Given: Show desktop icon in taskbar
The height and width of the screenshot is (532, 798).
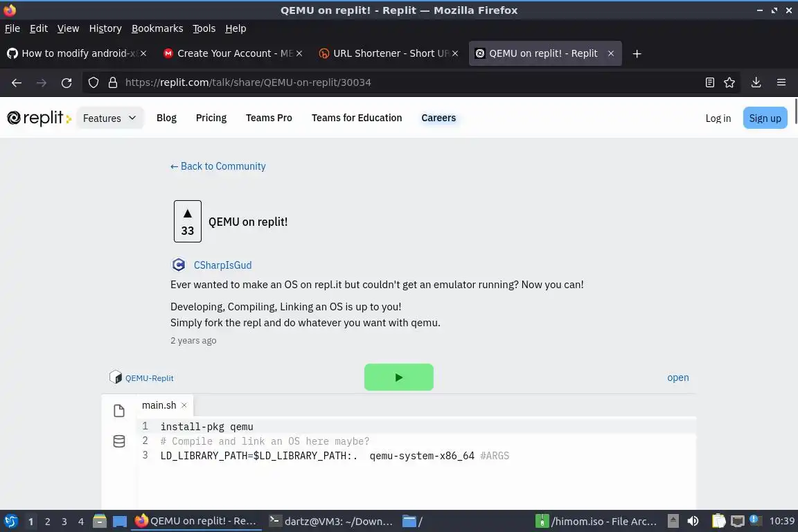Looking at the screenshot, I should click(120, 521).
